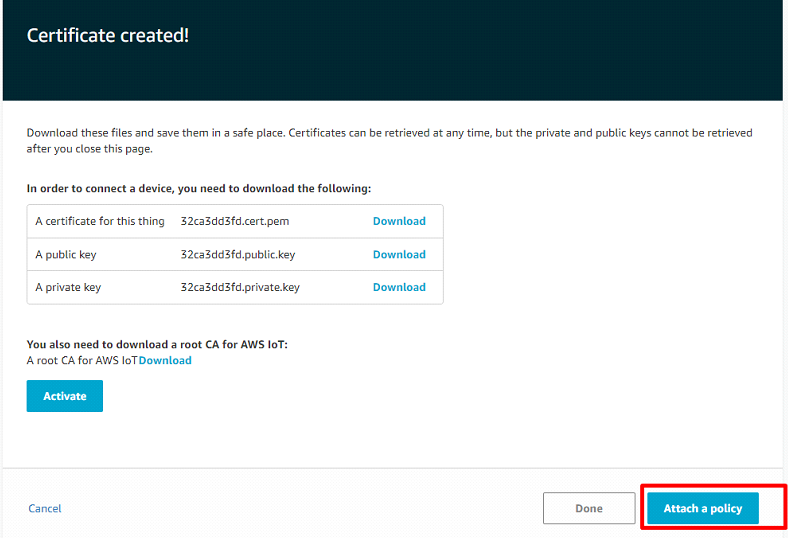This screenshot has width=788, height=538.
Task: Download the certificate file 32ca3dd3fd.cert.pem
Action: tap(399, 221)
